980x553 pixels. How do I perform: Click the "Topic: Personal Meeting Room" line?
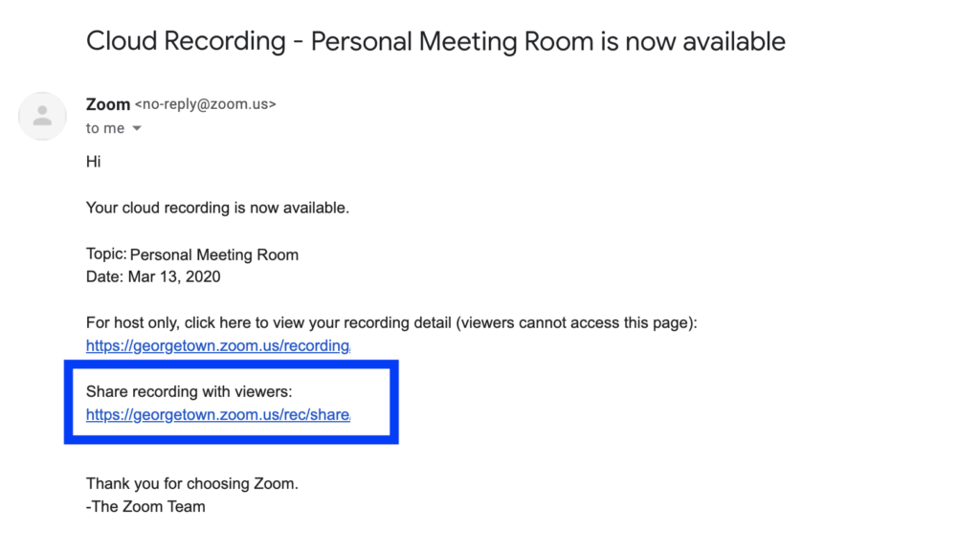click(191, 254)
